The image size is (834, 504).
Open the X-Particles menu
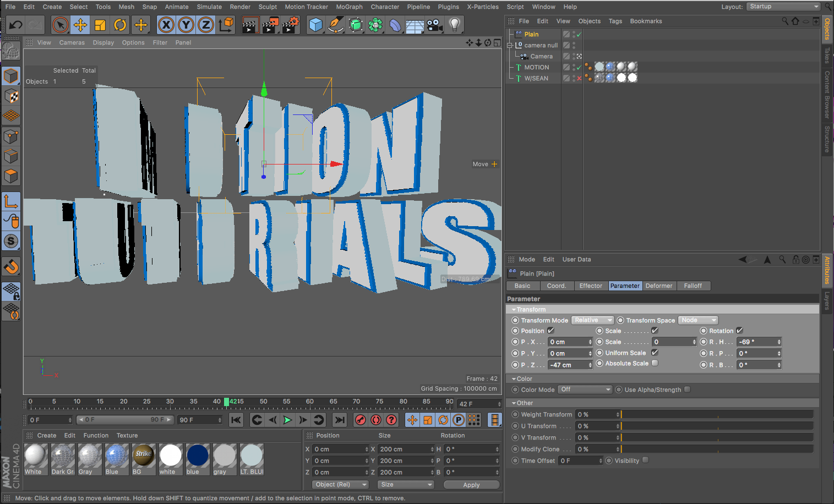(483, 7)
